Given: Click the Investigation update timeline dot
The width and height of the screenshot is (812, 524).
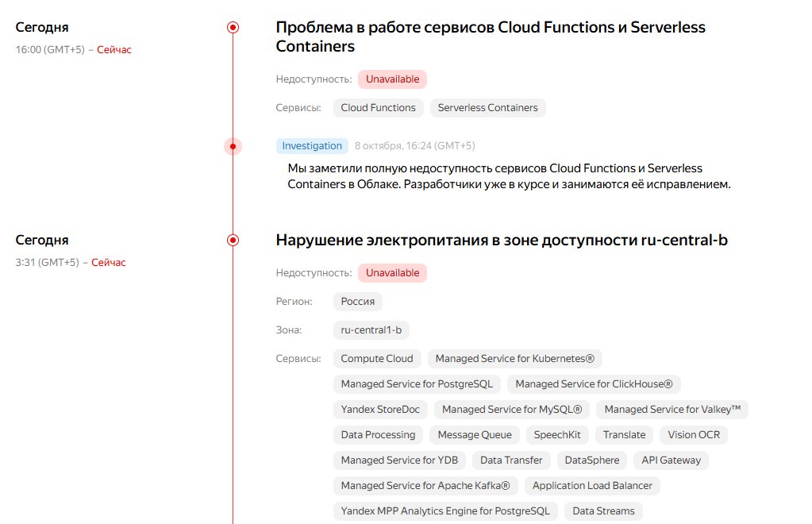Looking at the screenshot, I should coord(233,147).
